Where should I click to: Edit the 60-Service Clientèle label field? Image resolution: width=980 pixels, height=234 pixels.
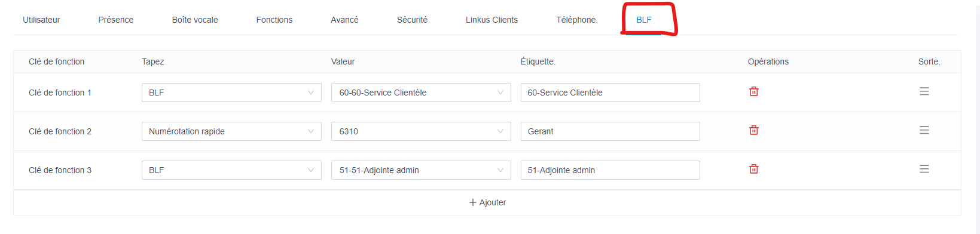(610, 93)
